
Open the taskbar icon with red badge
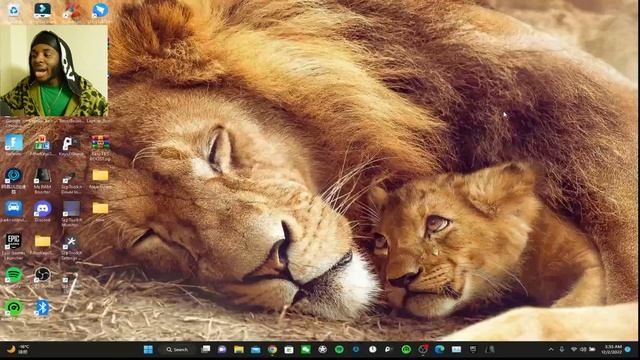(x=423, y=349)
